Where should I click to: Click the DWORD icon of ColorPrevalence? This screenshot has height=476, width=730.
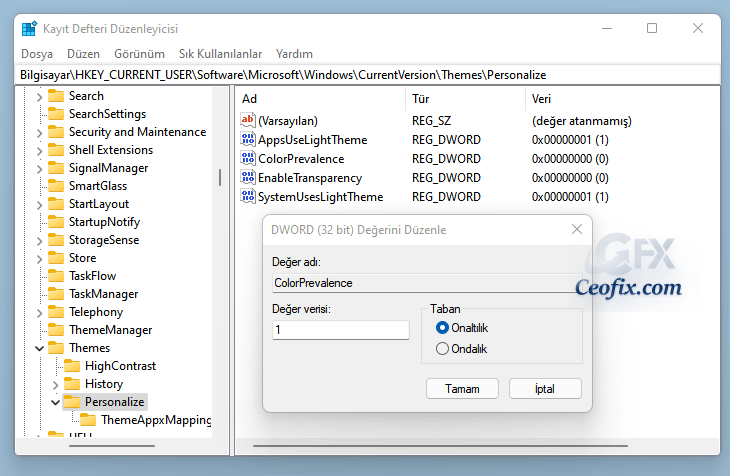tap(248, 158)
